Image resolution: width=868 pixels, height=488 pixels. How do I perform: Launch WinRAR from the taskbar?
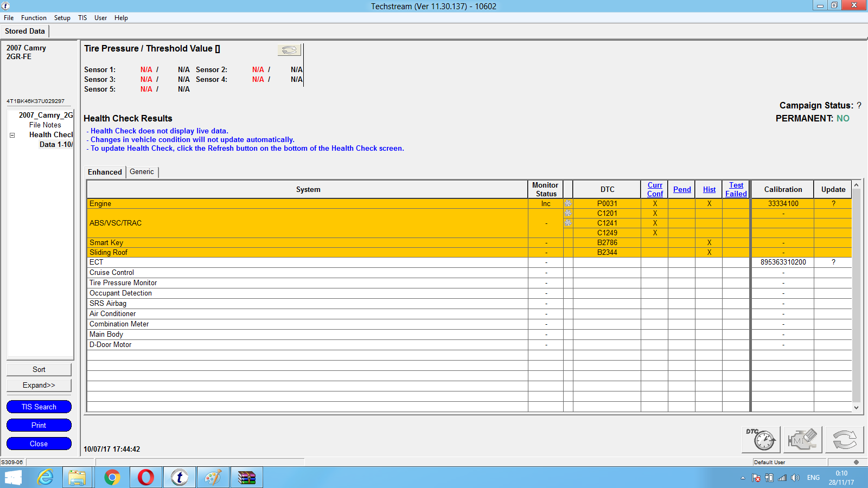tap(247, 477)
